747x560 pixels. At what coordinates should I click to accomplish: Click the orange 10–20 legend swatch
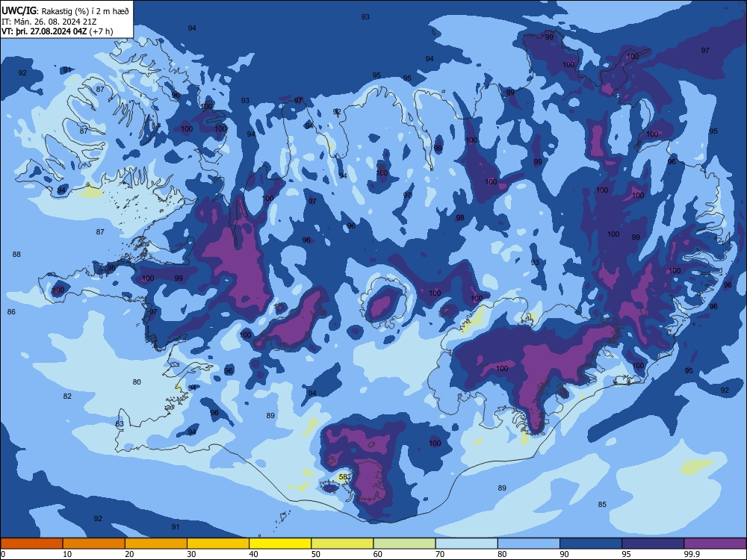click(x=94, y=544)
